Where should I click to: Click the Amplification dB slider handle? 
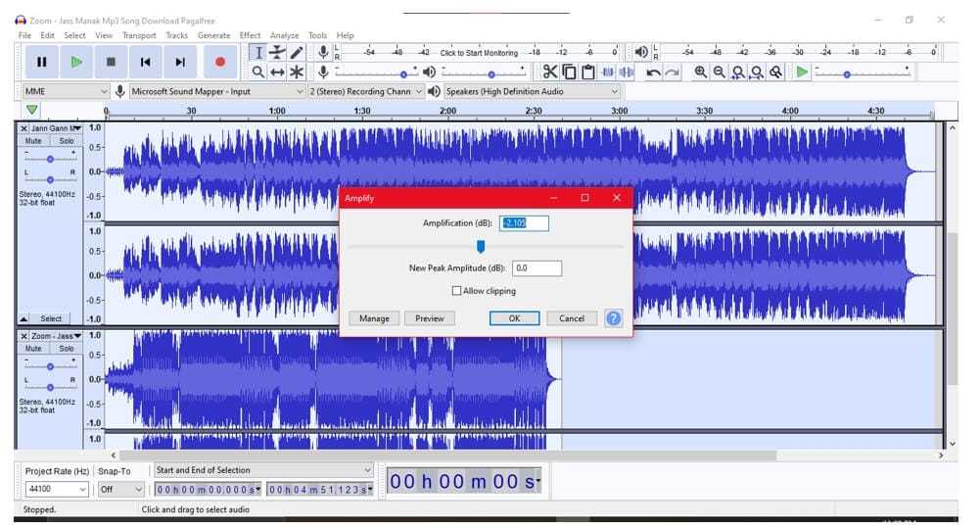tap(481, 246)
